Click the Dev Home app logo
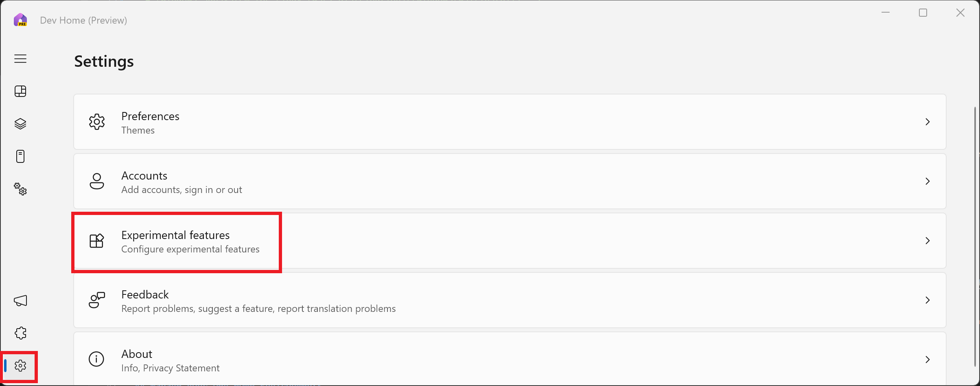Image resolution: width=980 pixels, height=386 pixels. tap(20, 20)
